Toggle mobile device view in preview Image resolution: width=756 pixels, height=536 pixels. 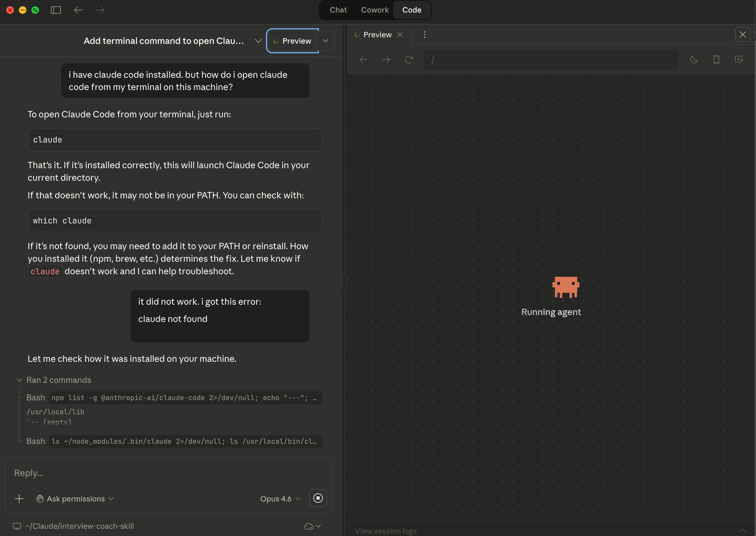tap(716, 60)
